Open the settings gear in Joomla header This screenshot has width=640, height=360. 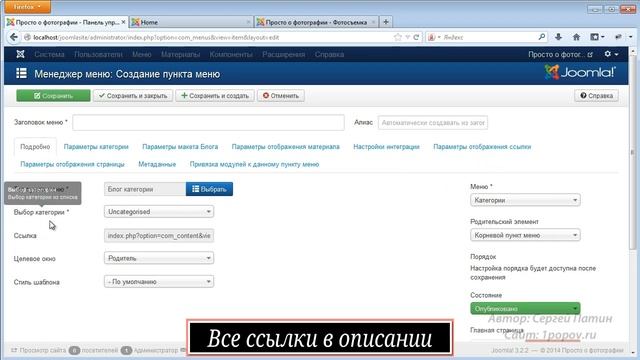tap(611, 54)
